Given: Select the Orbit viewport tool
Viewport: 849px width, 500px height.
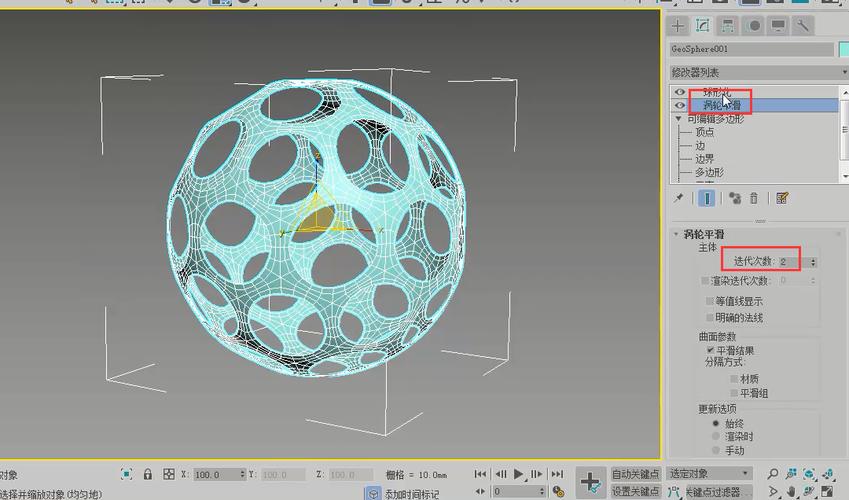Looking at the screenshot, I should coord(809,492).
